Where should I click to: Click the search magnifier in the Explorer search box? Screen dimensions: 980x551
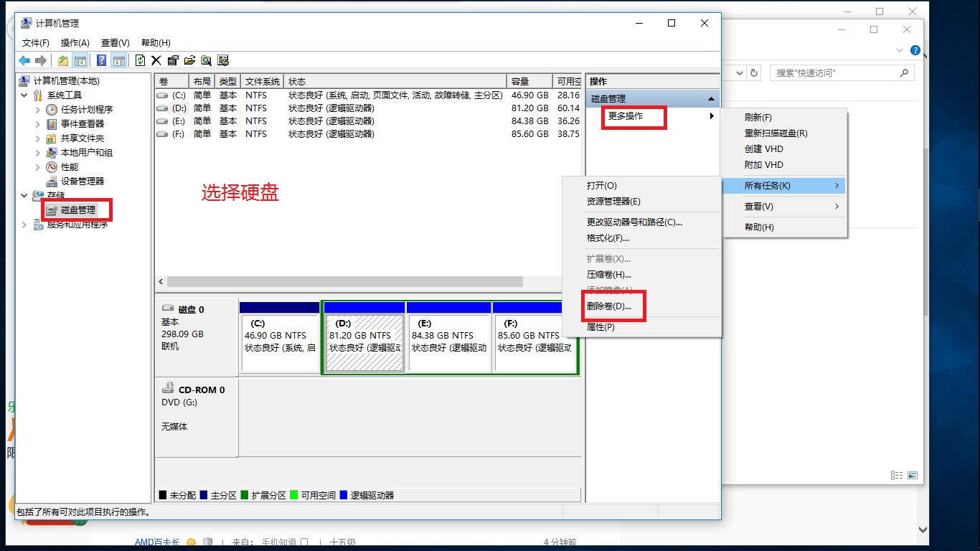[x=904, y=73]
